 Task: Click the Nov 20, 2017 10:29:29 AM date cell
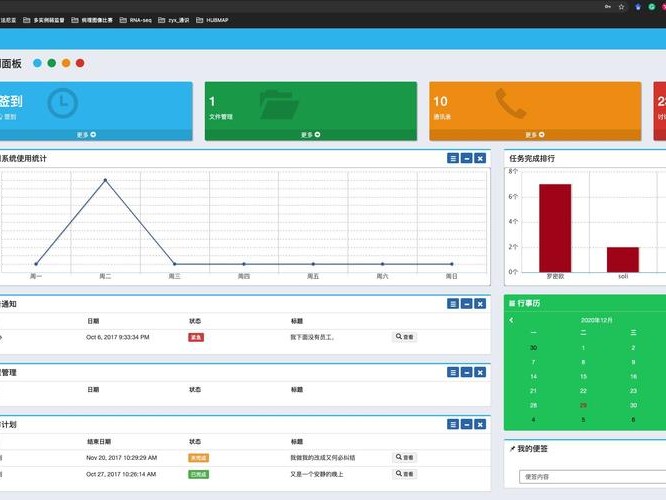[x=121, y=458]
